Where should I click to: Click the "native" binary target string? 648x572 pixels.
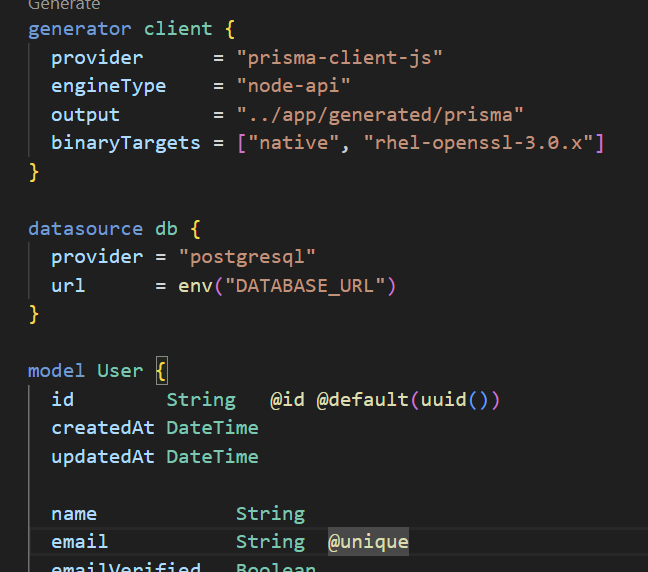(x=294, y=143)
